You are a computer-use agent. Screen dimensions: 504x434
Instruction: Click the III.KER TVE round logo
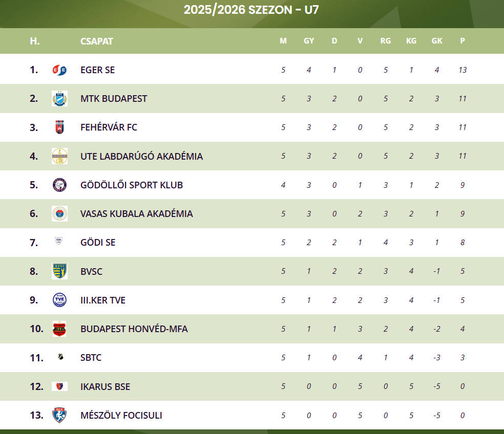[x=59, y=300]
